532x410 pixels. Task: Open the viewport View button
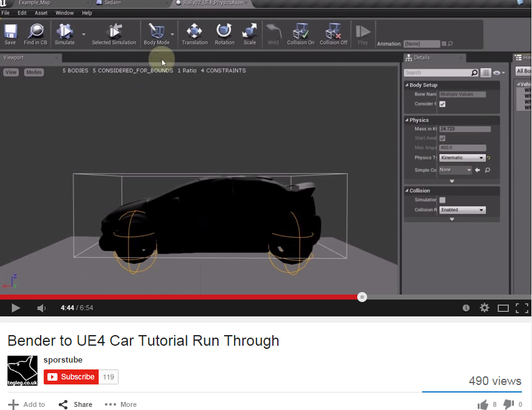(11, 72)
